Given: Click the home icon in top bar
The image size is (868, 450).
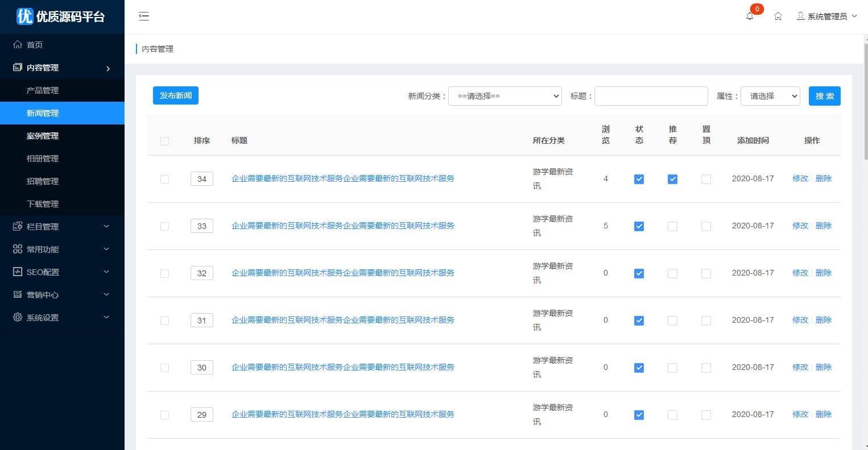Looking at the screenshot, I should pos(778,16).
